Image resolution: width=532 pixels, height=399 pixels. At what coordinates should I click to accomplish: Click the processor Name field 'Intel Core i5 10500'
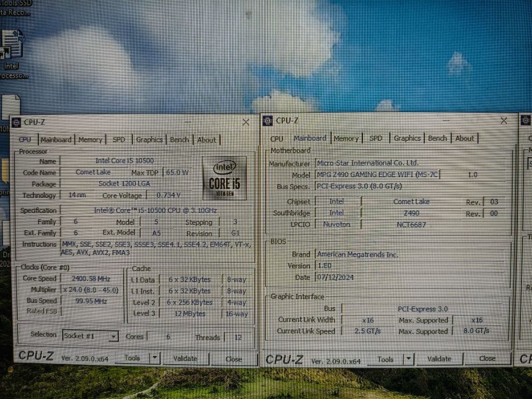[125, 161]
